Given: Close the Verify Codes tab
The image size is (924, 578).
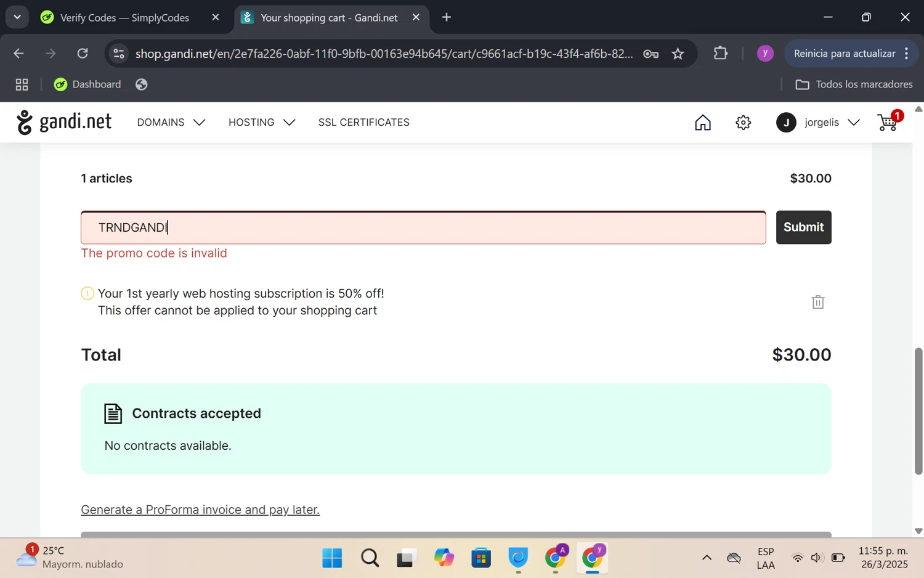Looking at the screenshot, I should [216, 17].
